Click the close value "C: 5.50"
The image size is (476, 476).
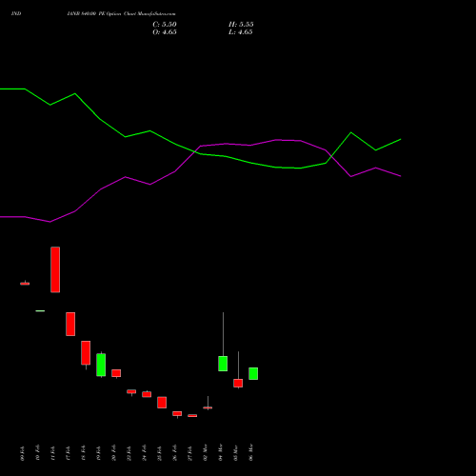point(165,25)
